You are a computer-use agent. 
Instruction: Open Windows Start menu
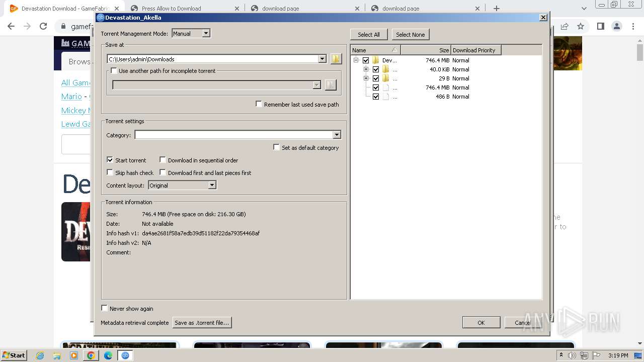point(14,355)
